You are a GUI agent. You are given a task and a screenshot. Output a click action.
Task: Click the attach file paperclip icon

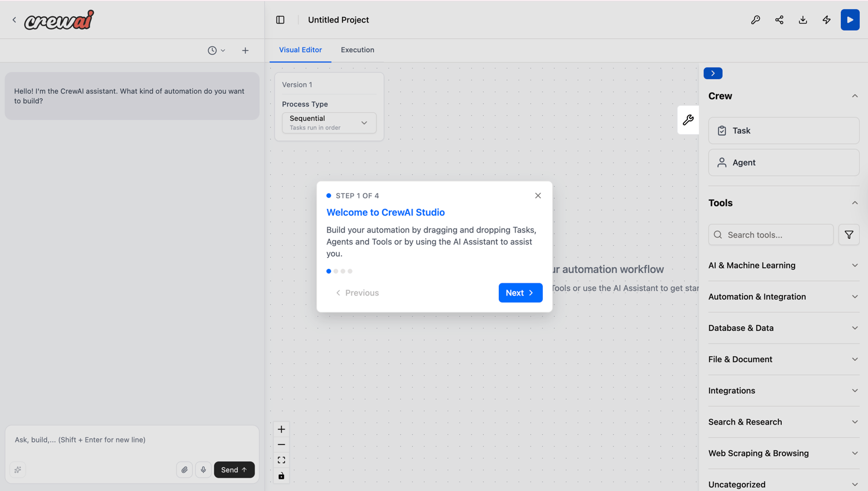185,470
